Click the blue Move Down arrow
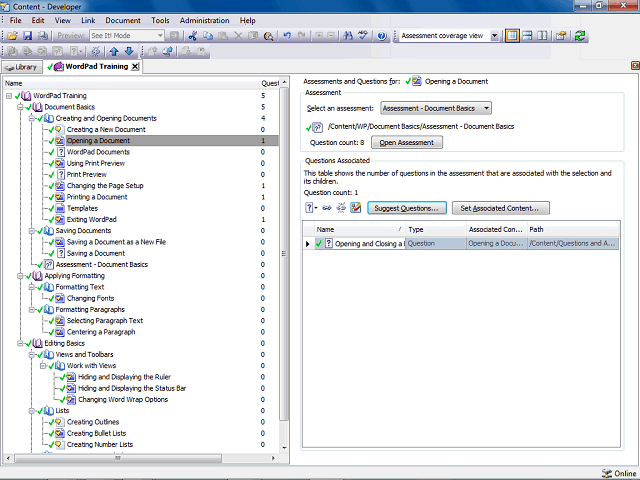This screenshot has height=480, width=640. [x=129, y=51]
